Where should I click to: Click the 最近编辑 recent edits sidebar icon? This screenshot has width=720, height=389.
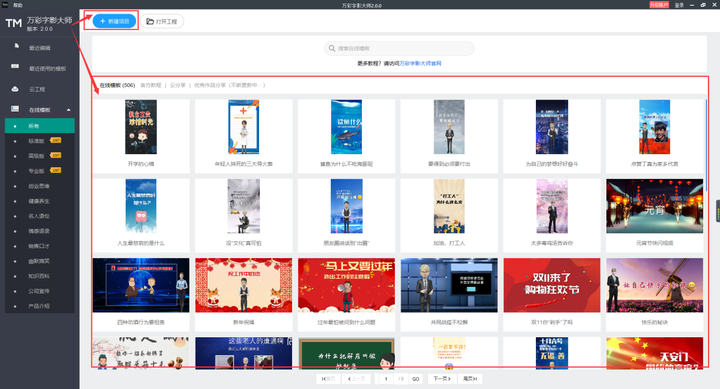17,45
